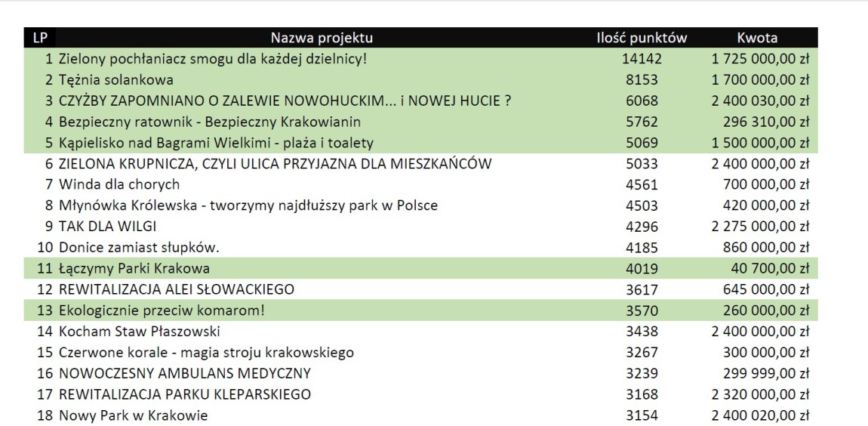
Task: Click the 'Nazwa projektu' column header
Action: (322, 38)
